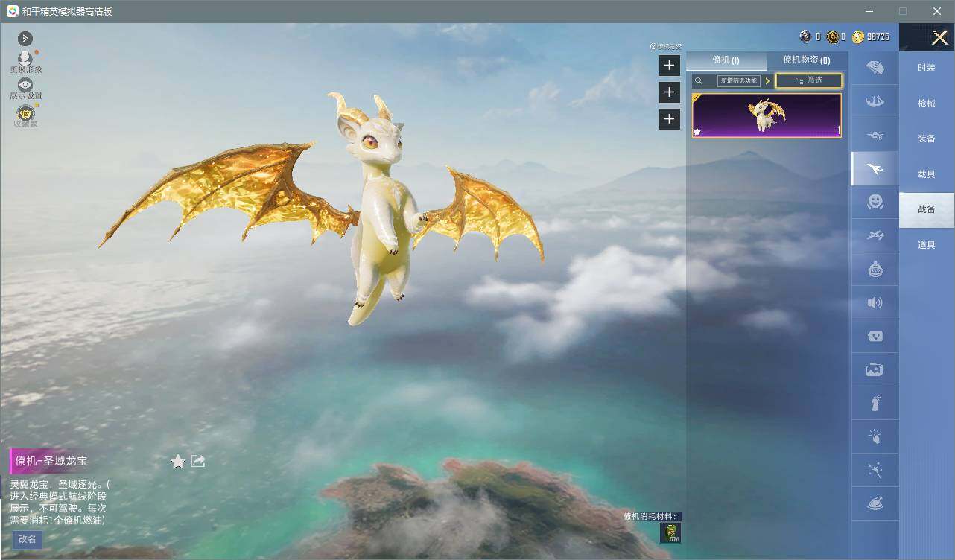Go to 枪械 firearms menu

927,104
